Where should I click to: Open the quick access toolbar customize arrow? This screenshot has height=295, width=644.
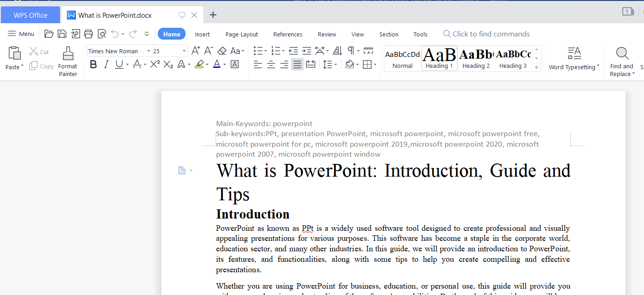pyautogui.click(x=146, y=34)
